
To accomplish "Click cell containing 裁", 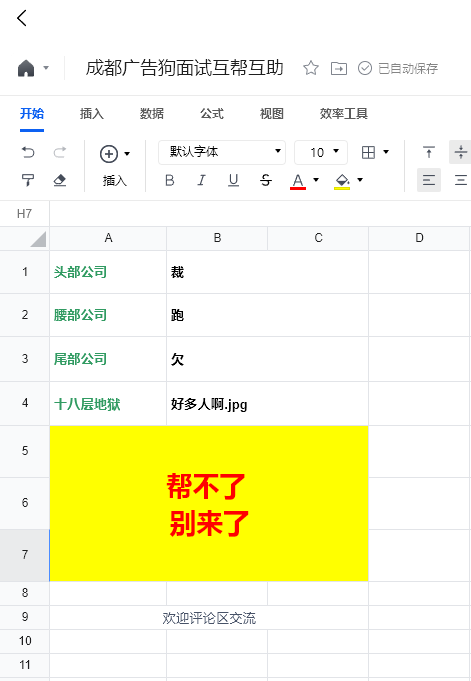I will tap(267, 272).
